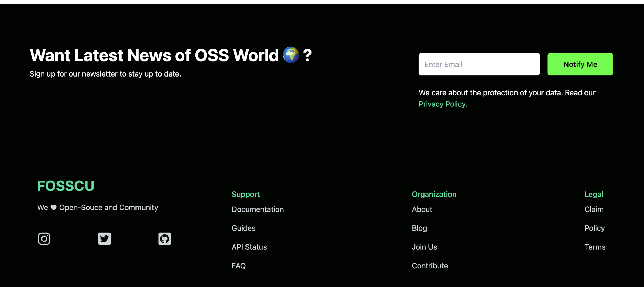
Task: Click the FOSSCU logo text
Action: [66, 186]
